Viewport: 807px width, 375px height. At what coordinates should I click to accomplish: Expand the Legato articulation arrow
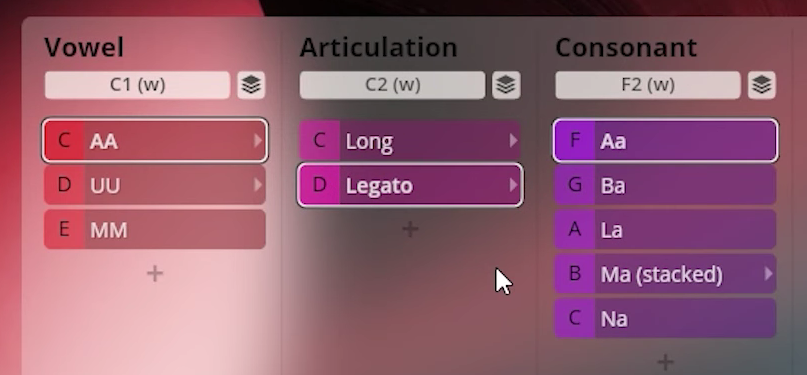click(513, 185)
